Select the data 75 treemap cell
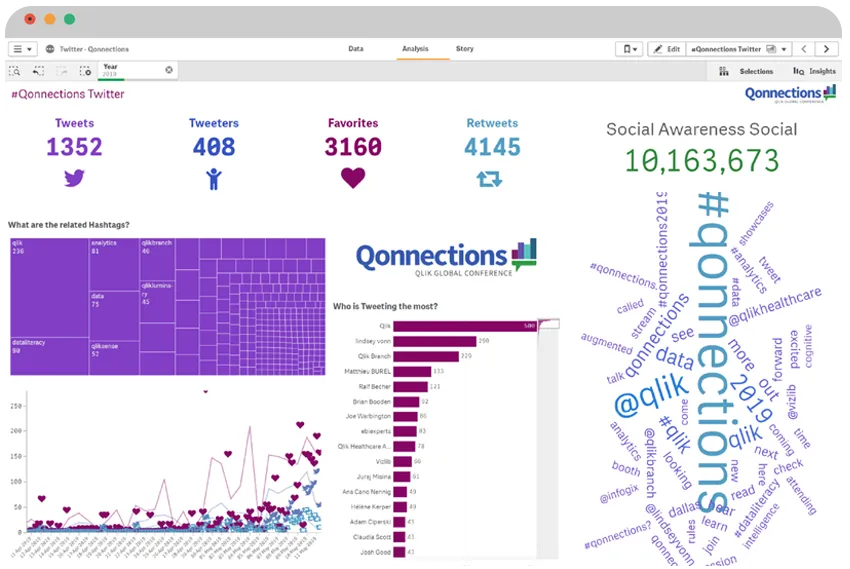Viewport: 850px width, 569px height. coord(114,315)
